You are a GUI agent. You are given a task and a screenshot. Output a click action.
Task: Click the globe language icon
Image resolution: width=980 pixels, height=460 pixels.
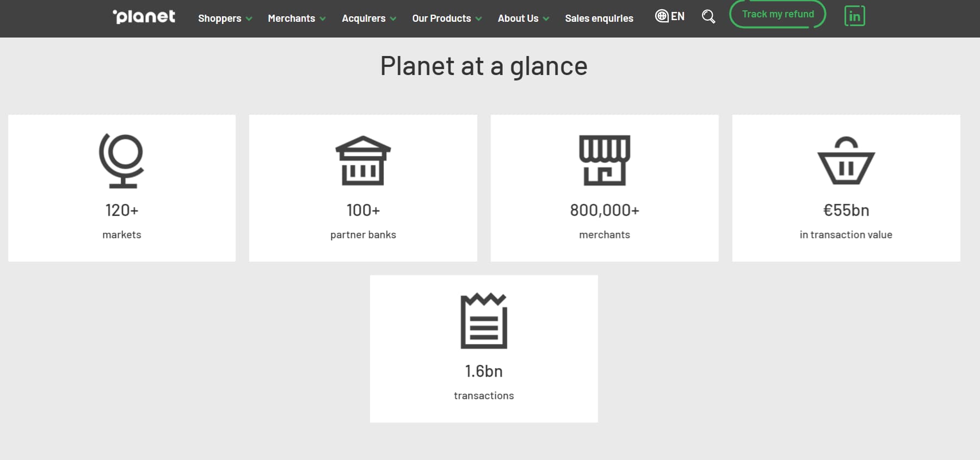pyautogui.click(x=662, y=16)
